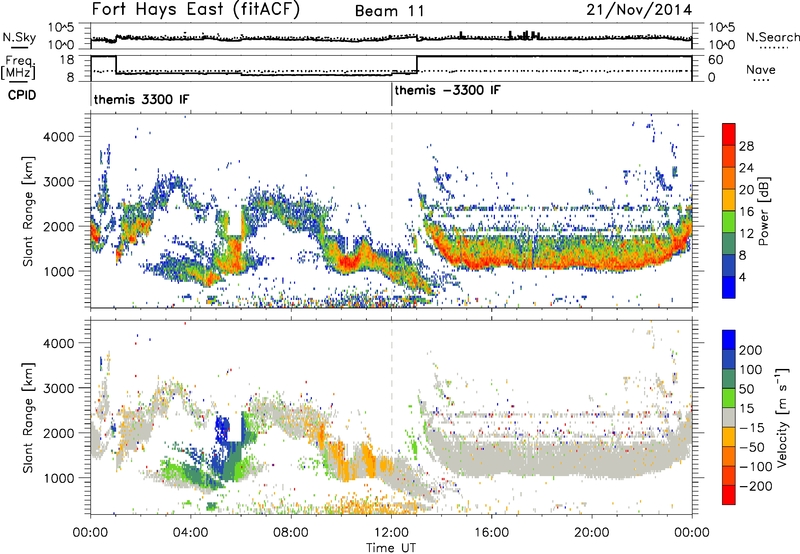Click the '4' label on the power colorbar

click(743, 277)
